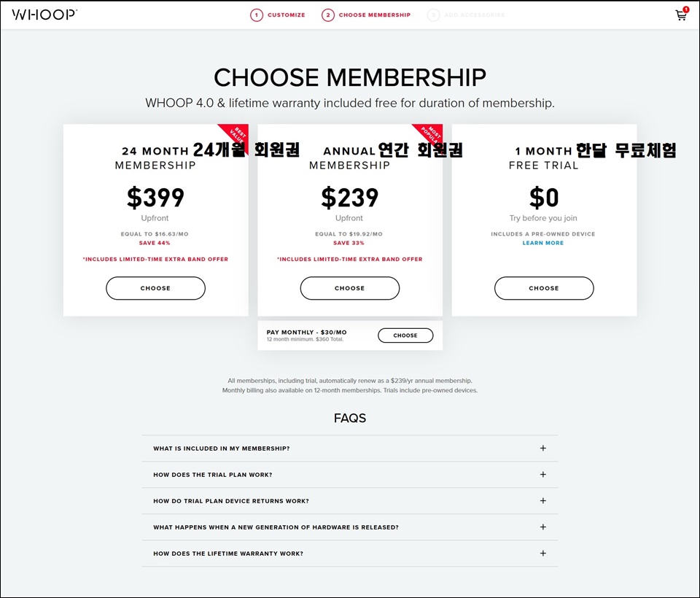Viewport: 700px width, 598px height.
Task: Expand 'How does the trial plan work?'
Action: (350, 474)
